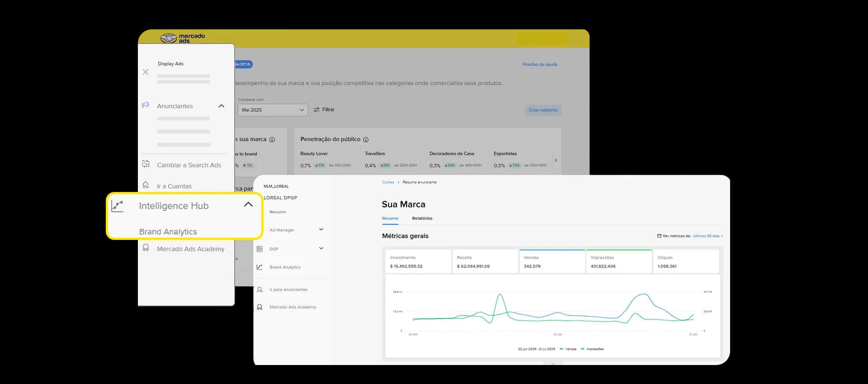Click the Mercado Ads Academy badge icon in side menu
868x384 pixels.
(146, 248)
